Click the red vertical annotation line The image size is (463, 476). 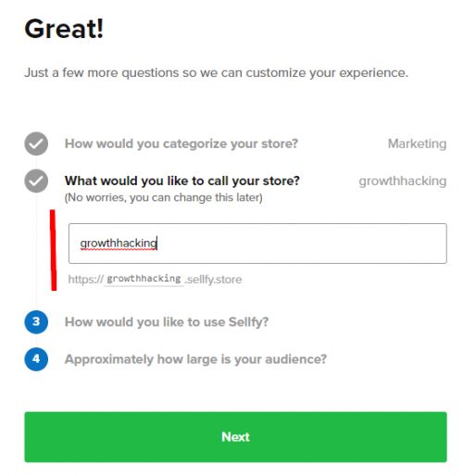53,250
